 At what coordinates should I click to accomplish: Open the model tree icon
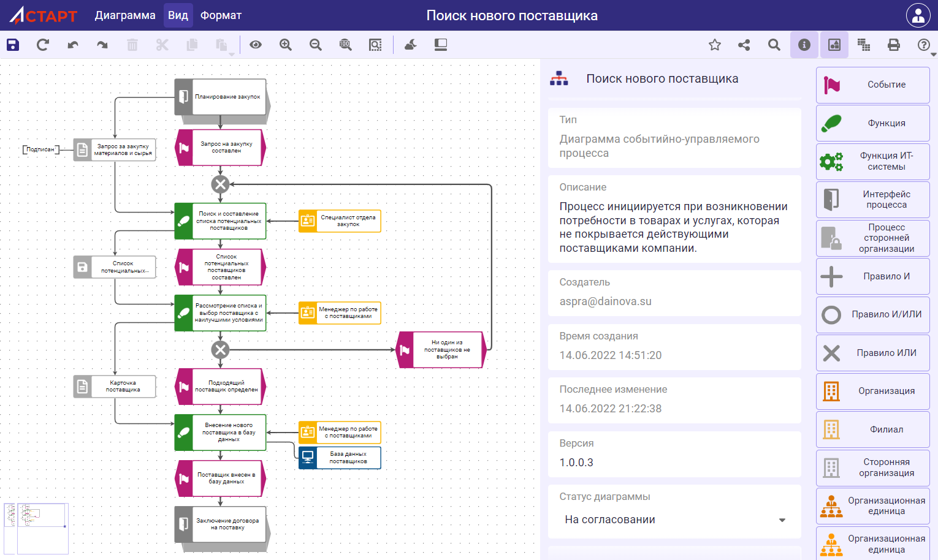tap(864, 45)
